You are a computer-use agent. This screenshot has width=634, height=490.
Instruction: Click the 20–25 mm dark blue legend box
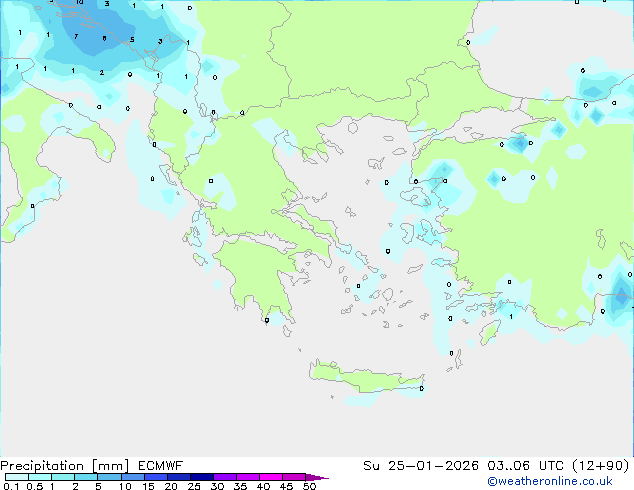[178, 477]
